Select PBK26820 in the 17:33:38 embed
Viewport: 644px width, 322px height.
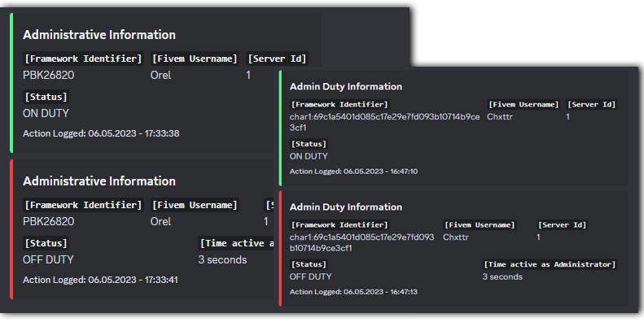(49, 75)
